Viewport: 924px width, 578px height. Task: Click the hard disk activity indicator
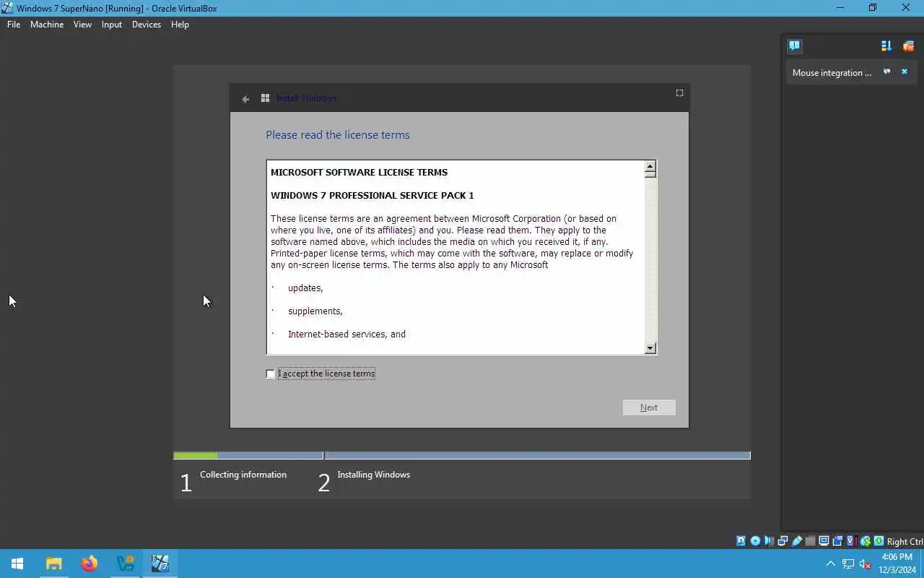pyautogui.click(x=741, y=540)
